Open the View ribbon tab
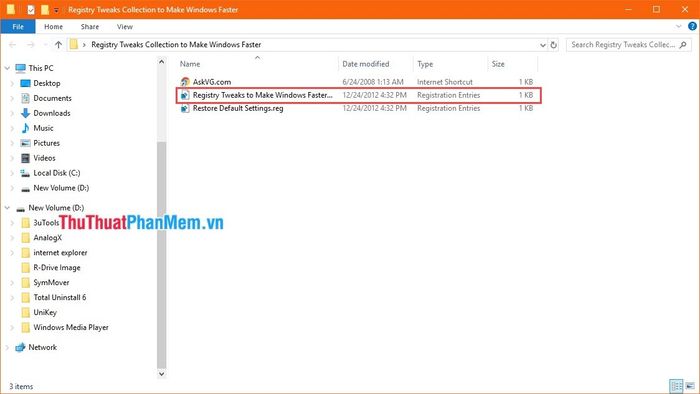The image size is (700, 394). 125,27
